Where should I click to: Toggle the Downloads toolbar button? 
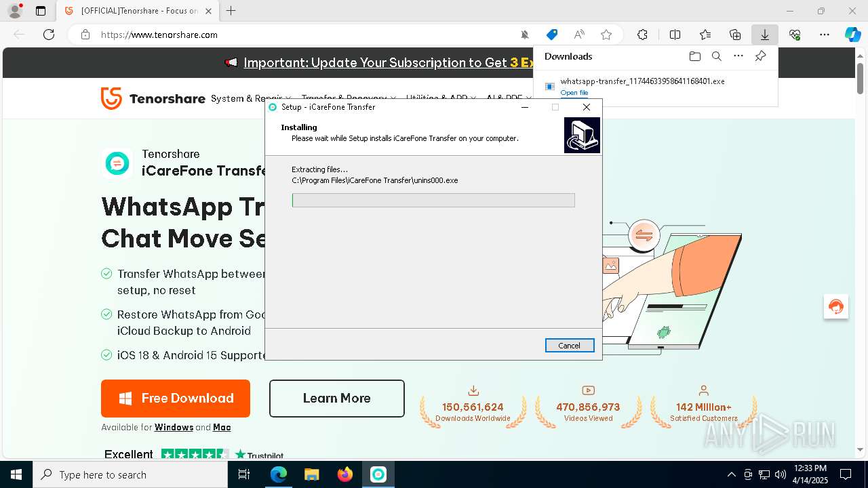click(764, 35)
